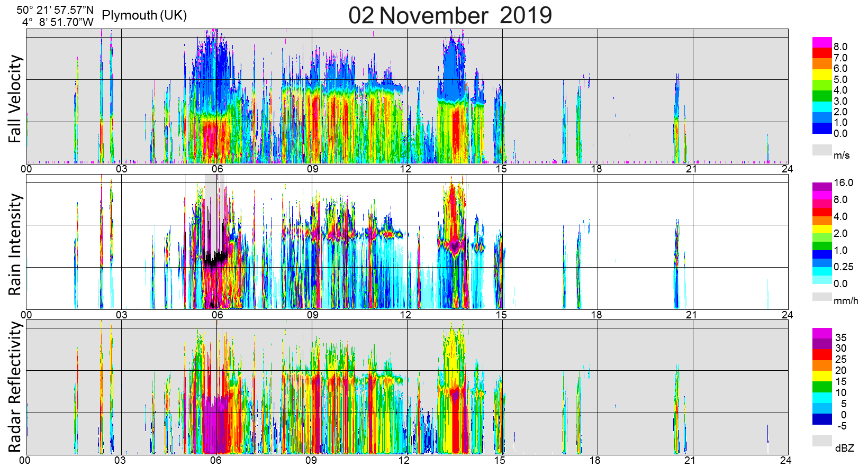Screen dimensions: 868x476
Task: Click the 21 hour marker under Radar Reflectivity
Action: tap(690, 460)
